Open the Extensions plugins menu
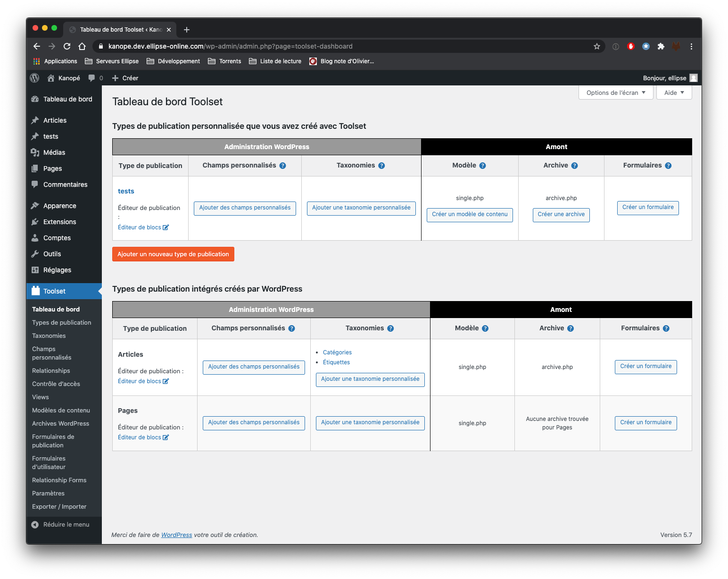 tap(64, 222)
